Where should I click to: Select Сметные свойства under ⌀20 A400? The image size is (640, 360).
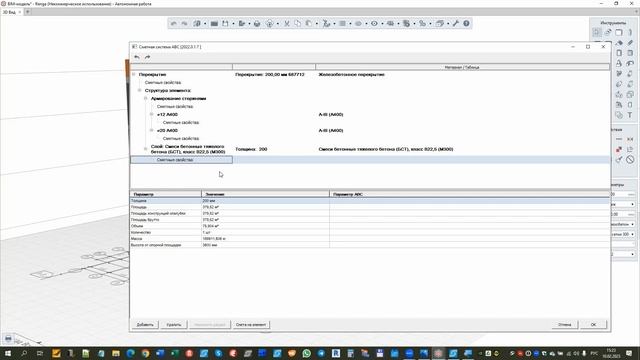181,138
